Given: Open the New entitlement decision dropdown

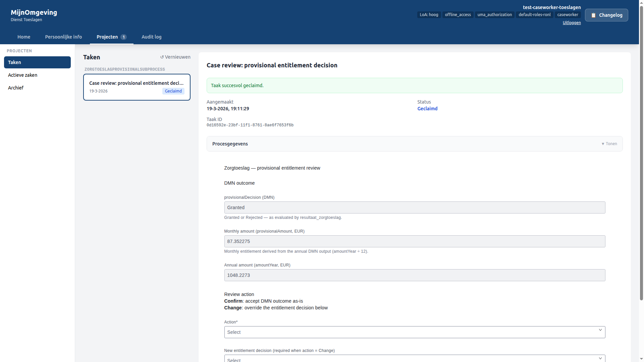Looking at the screenshot, I should (x=415, y=359).
